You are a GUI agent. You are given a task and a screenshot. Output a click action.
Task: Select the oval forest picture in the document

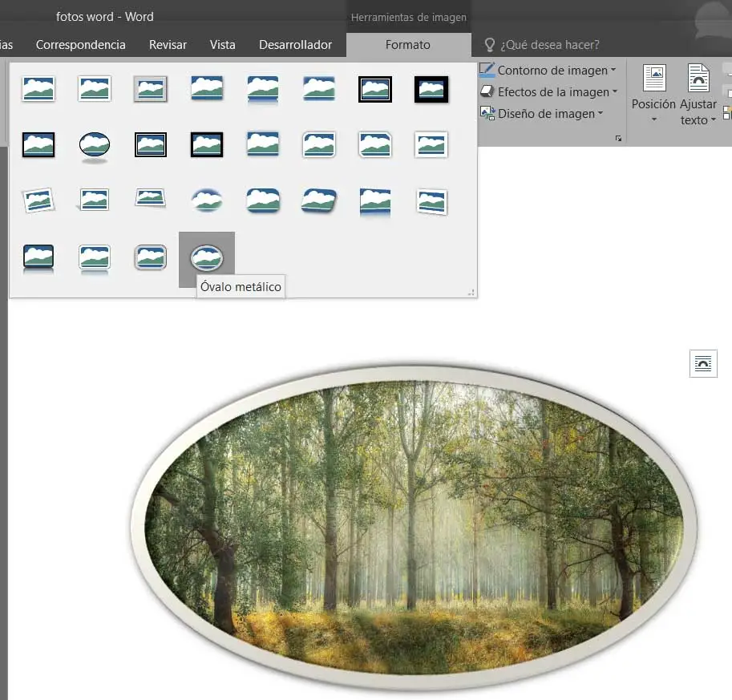coord(414,527)
